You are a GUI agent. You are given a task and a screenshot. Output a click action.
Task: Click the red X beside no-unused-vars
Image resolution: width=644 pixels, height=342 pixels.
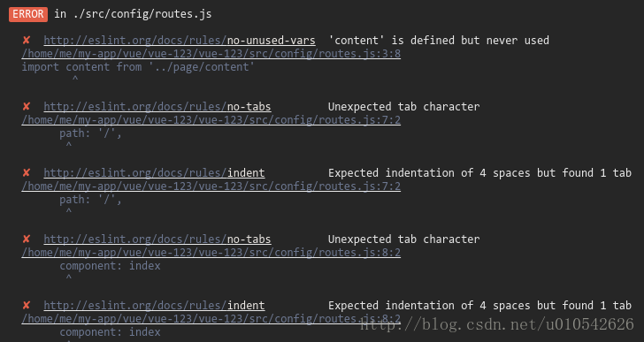click(27, 40)
